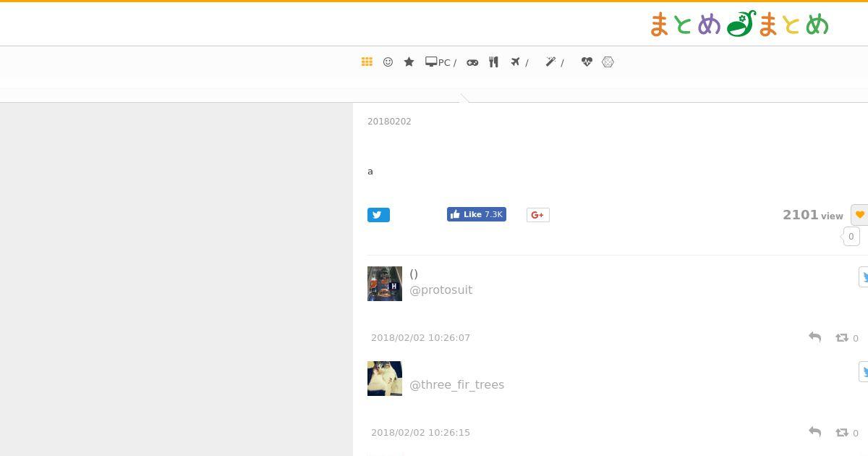Favorite the article with the orange heart

point(859,215)
